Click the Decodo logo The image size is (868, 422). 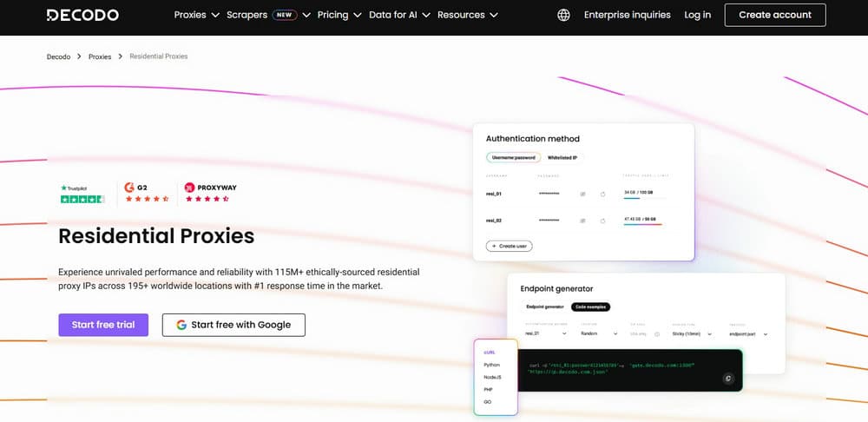(x=82, y=15)
